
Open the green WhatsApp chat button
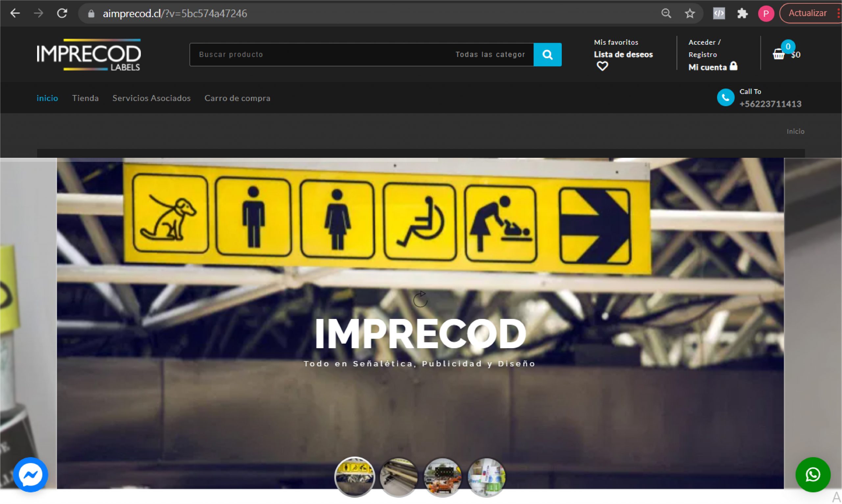pyautogui.click(x=812, y=474)
